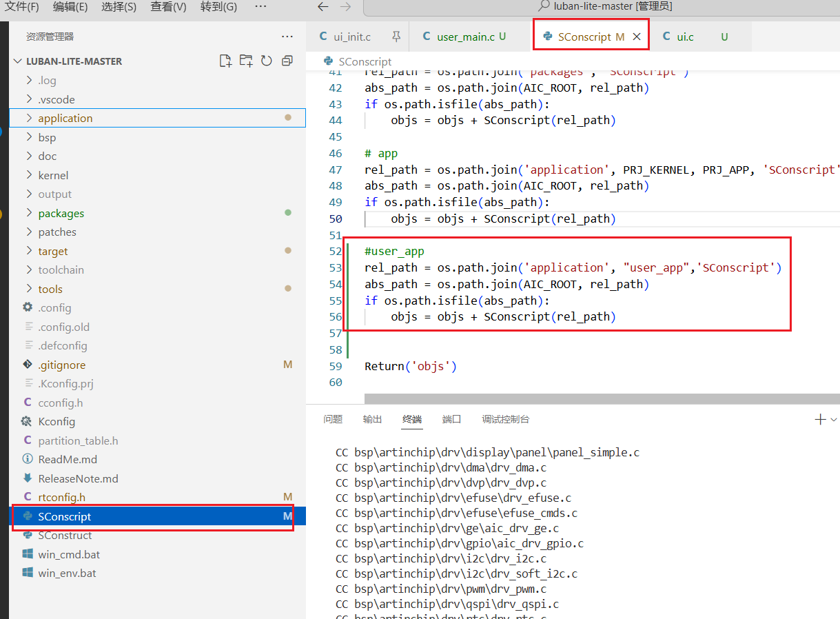
Task: Open the .gitignore file
Action: (157, 365)
